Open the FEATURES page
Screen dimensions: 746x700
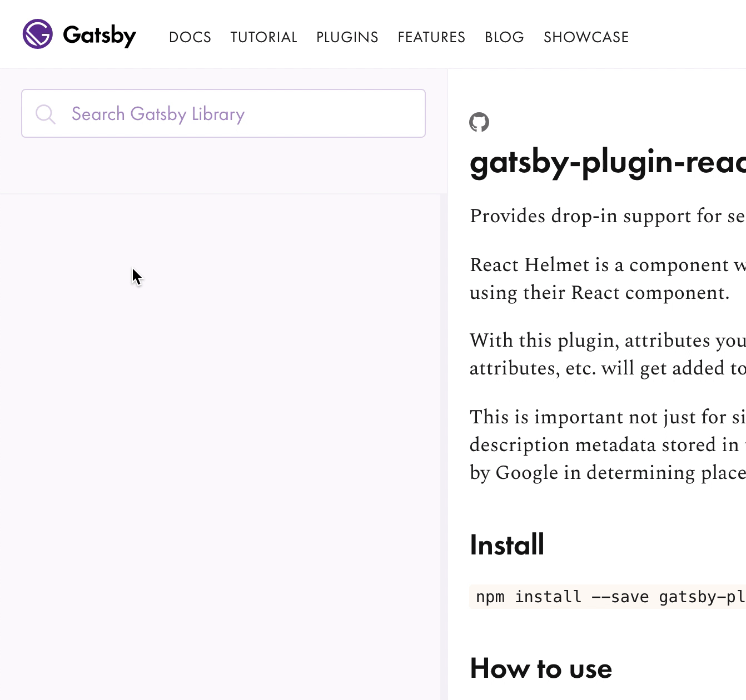[x=431, y=37]
